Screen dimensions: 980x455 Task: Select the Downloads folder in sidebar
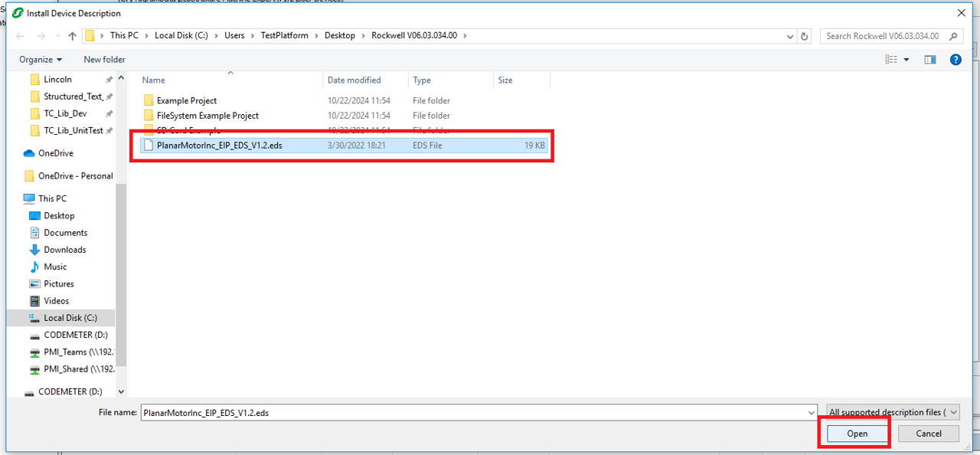[65, 250]
